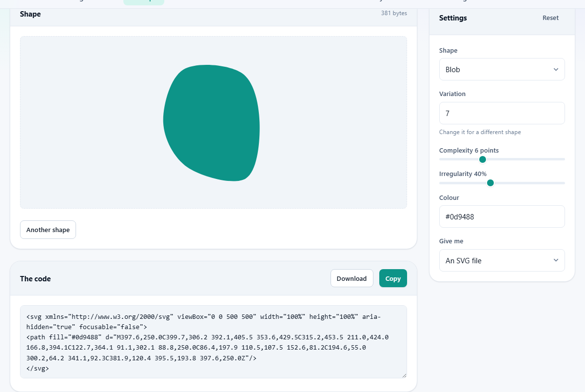Adjust the Irregularity slider handle

(490, 183)
